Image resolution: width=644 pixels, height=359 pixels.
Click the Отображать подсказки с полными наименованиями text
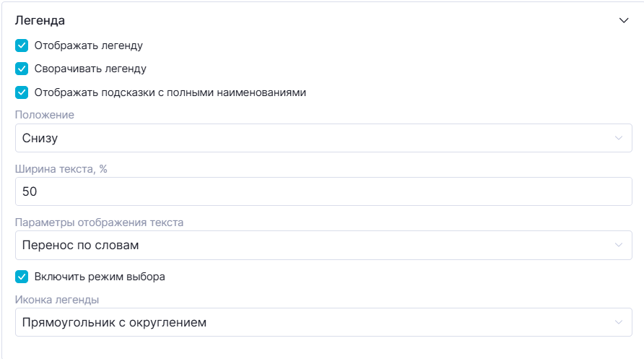170,92
